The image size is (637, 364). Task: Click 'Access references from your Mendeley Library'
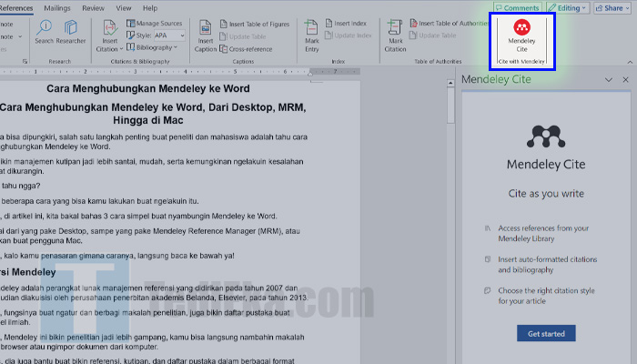click(x=543, y=233)
